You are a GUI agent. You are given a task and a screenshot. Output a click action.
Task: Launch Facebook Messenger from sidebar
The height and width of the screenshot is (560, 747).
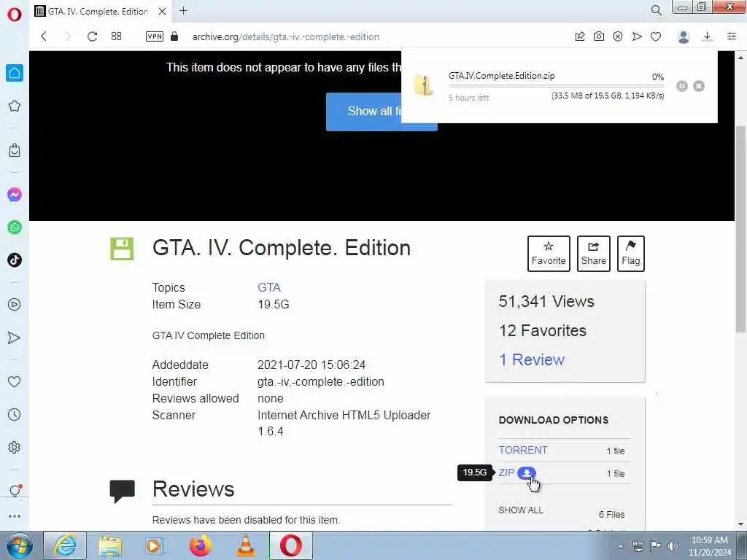pos(15,194)
